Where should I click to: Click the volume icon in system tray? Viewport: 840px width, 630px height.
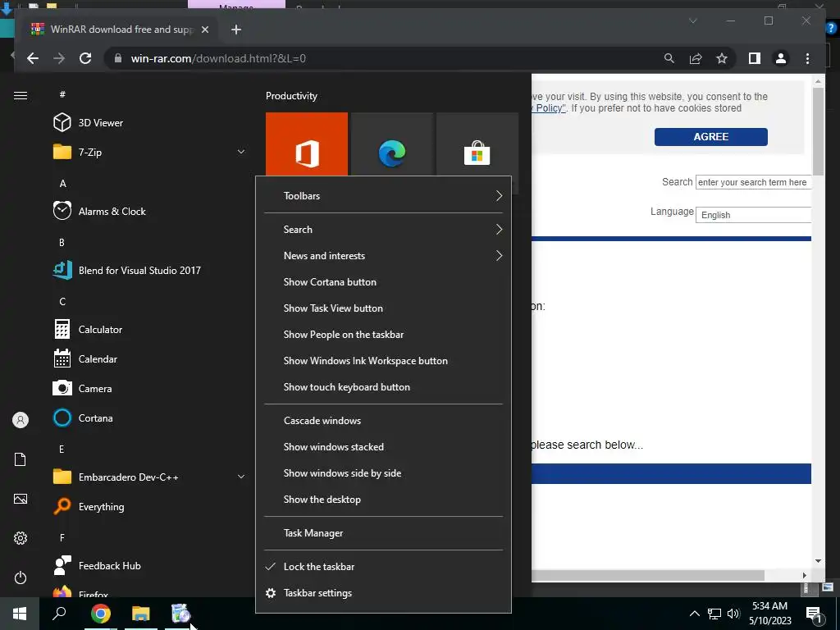[x=733, y=614]
